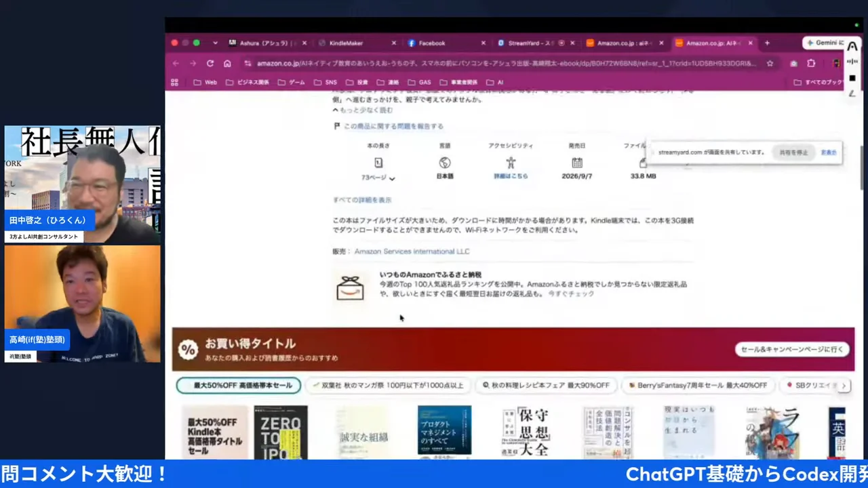
Task: Switch to the Ashura (アシュラ) tab
Action: point(263,43)
